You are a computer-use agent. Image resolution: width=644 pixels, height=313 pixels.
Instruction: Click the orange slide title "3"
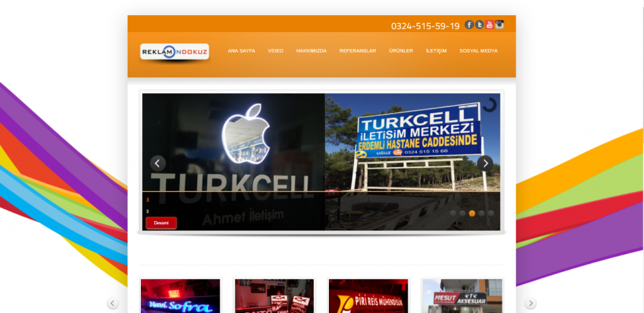click(x=147, y=200)
